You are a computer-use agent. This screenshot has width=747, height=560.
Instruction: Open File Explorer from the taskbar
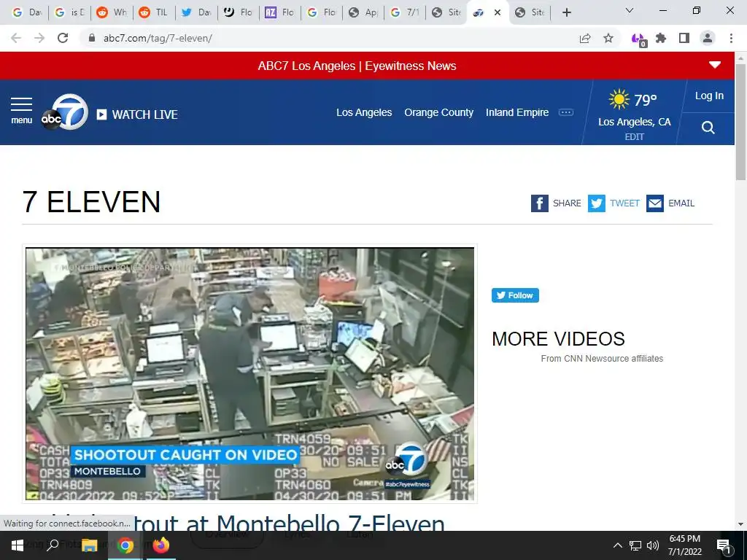click(x=89, y=545)
